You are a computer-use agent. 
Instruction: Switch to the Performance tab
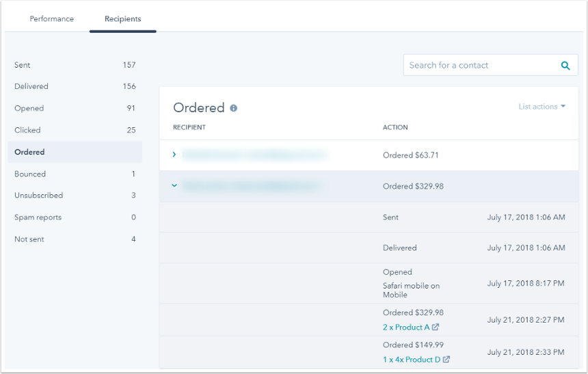tap(52, 19)
